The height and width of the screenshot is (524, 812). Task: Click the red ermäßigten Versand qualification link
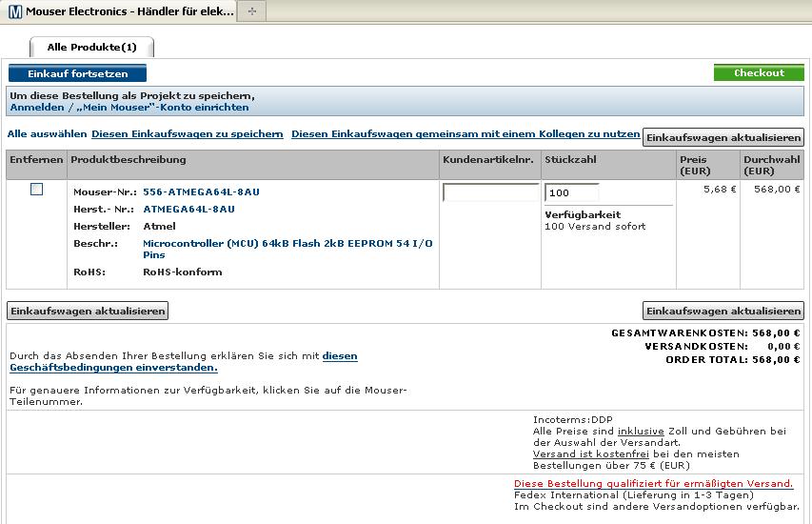[x=653, y=484]
